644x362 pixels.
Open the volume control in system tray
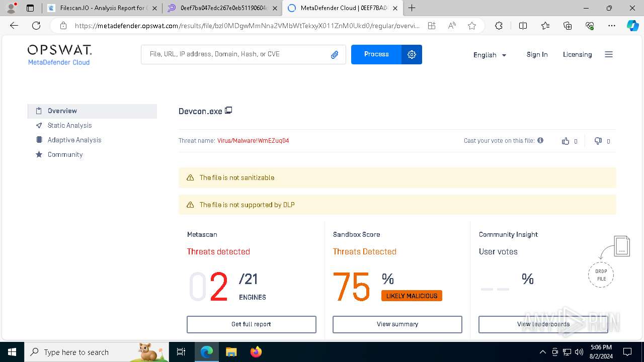(579, 352)
